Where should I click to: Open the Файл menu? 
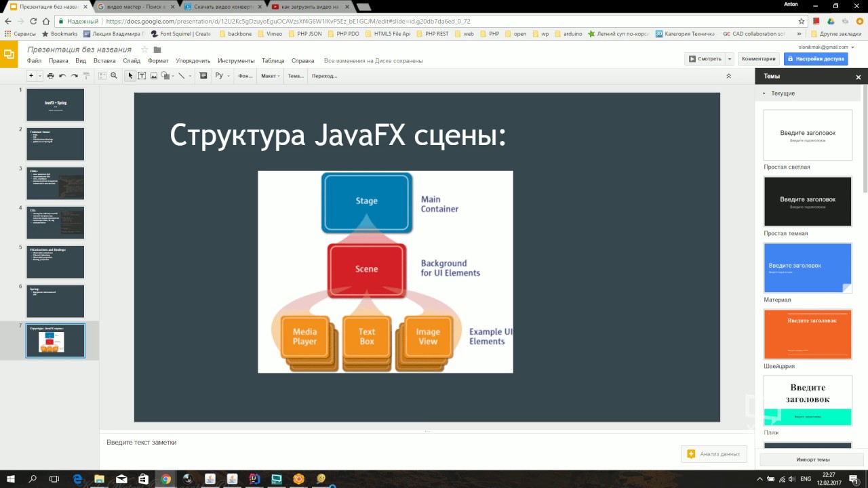tap(35, 60)
